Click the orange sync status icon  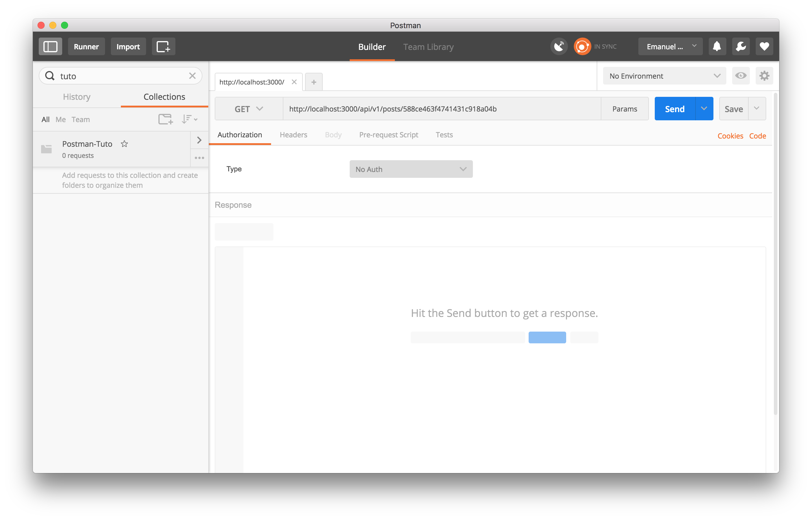pos(582,46)
